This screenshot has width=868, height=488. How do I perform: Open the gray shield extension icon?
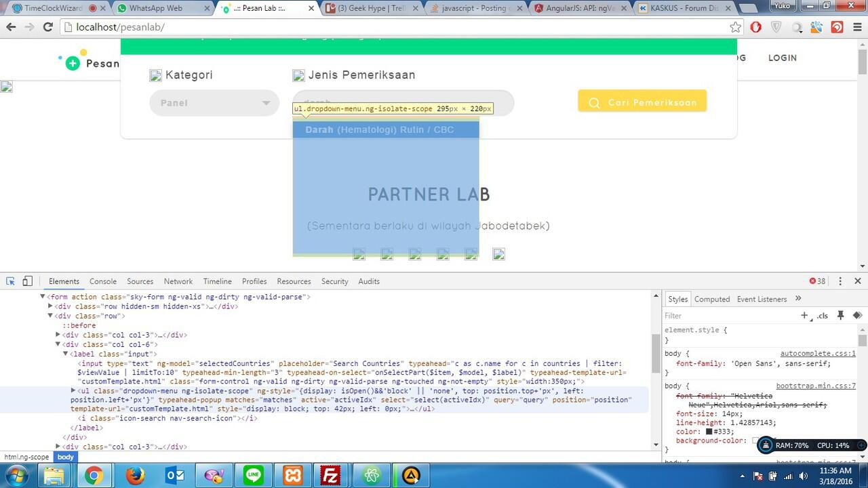tap(776, 27)
